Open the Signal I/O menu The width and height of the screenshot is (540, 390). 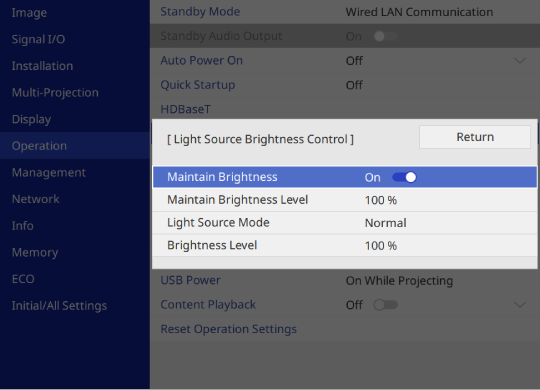pyautogui.click(x=38, y=39)
